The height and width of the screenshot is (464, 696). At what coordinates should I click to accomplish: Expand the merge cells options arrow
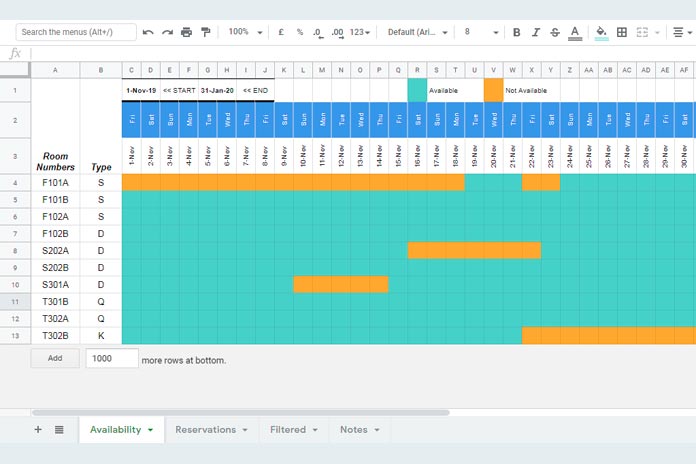[x=657, y=32]
